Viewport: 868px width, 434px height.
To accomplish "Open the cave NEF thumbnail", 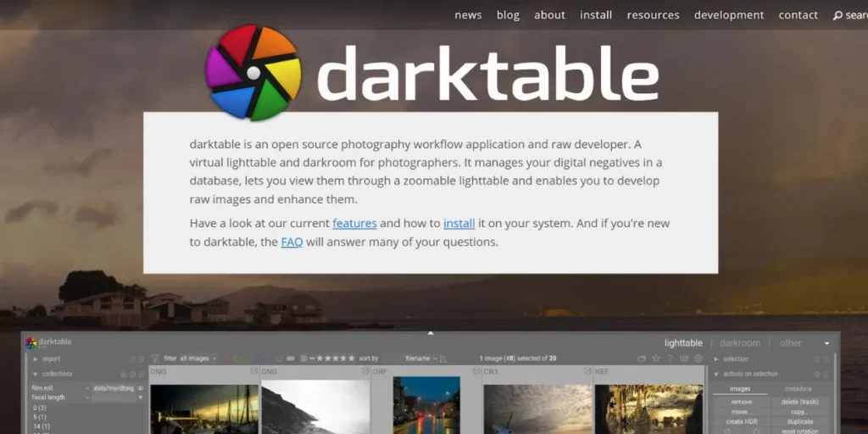I will (x=648, y=409).
